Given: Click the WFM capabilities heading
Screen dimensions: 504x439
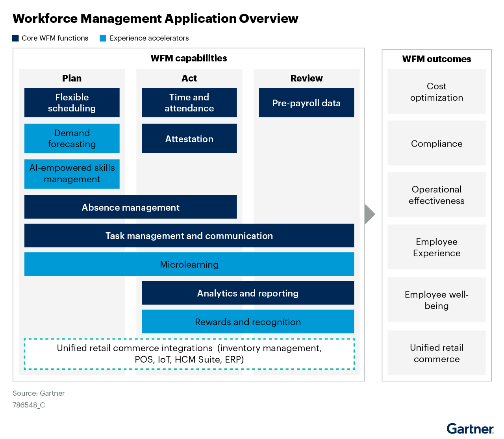Looking at the screenshot, I should tap(189, 58).
